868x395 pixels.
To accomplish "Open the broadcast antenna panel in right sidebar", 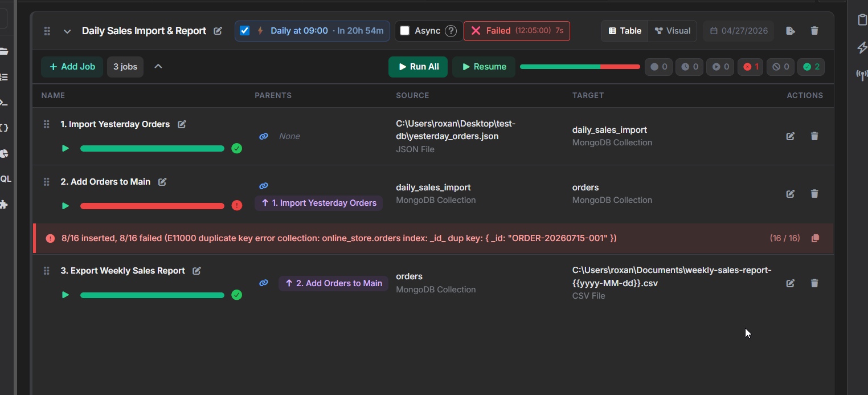I will pos(862,75).
